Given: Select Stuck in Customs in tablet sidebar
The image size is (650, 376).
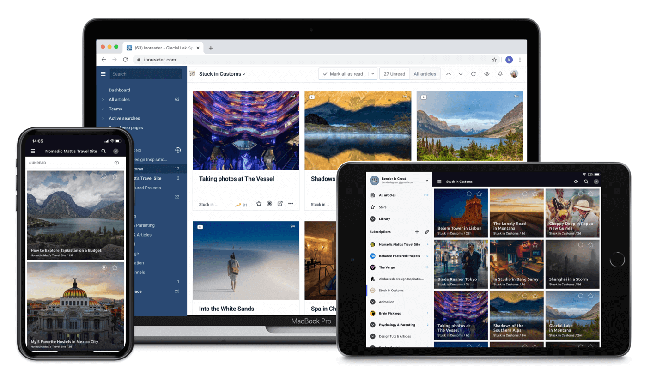Looking at the screenshot, I should tap(399, 291).
